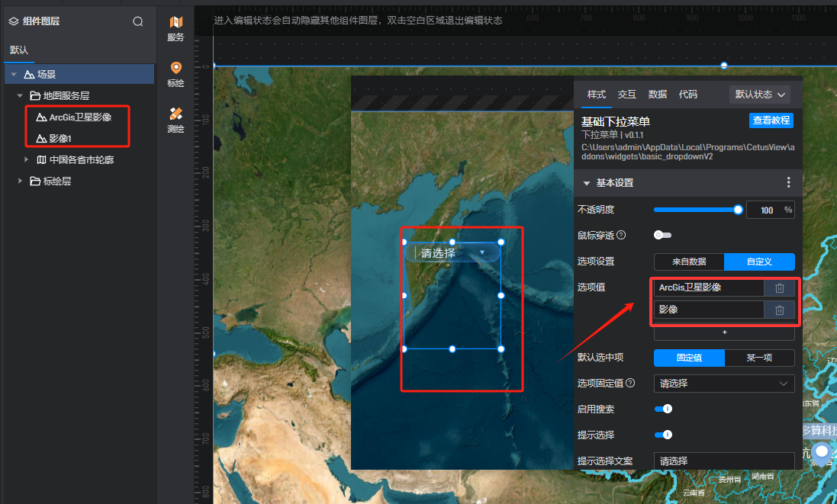The image size is (837, 504).
Task: Click the 不透明度 percentage field
Action: pos(771,210)
